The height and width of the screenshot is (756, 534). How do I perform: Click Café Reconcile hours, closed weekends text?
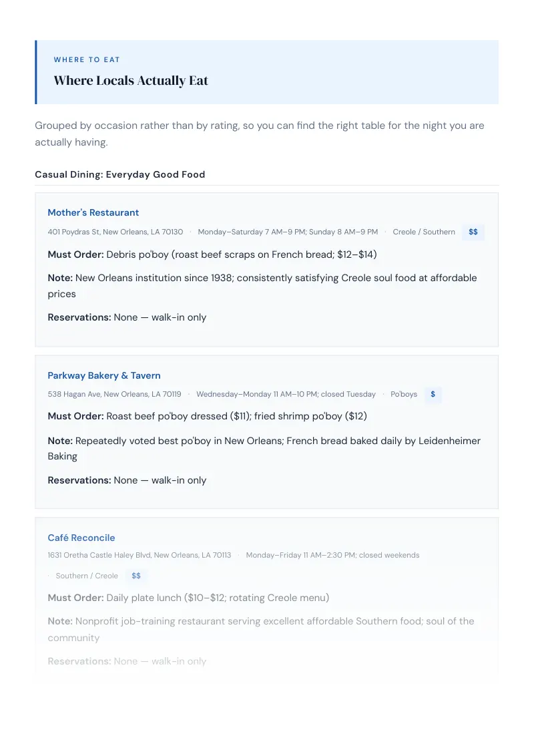click(x=332, y=556)
